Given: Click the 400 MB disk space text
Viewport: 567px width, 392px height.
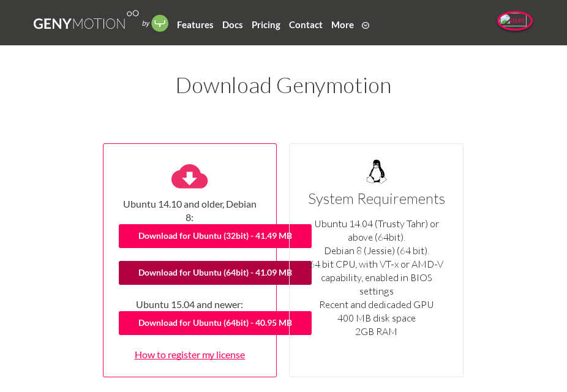Looking at the screenshot, I should tap(377, 318).
